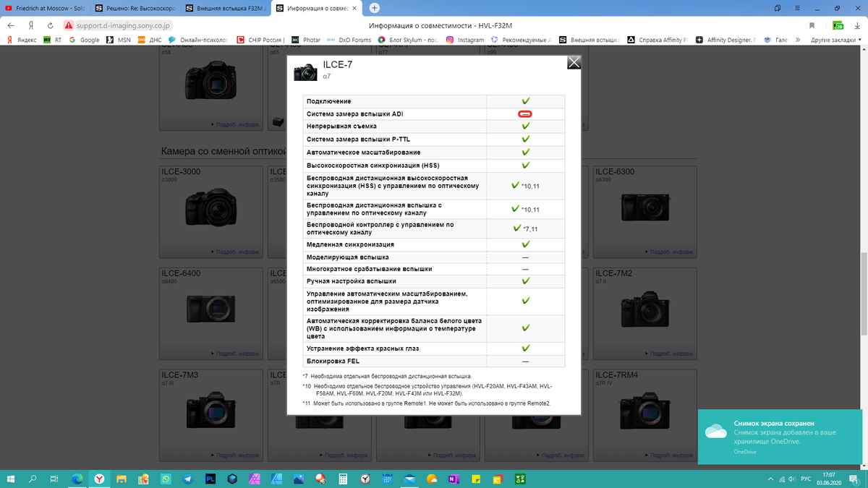This screenshot has height=488, width=868.
Task: Open the Instagram bookmark
Action: (465, 40)
